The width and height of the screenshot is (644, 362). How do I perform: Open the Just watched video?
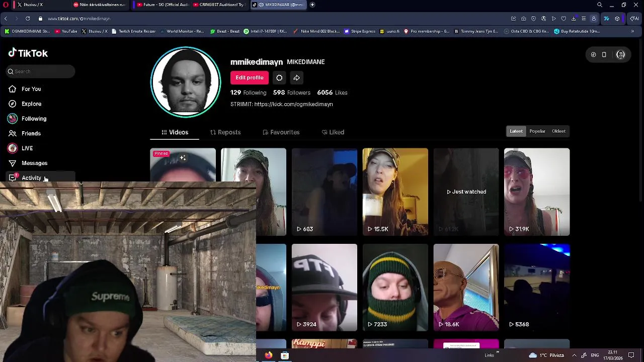click(x=466, y=192)
